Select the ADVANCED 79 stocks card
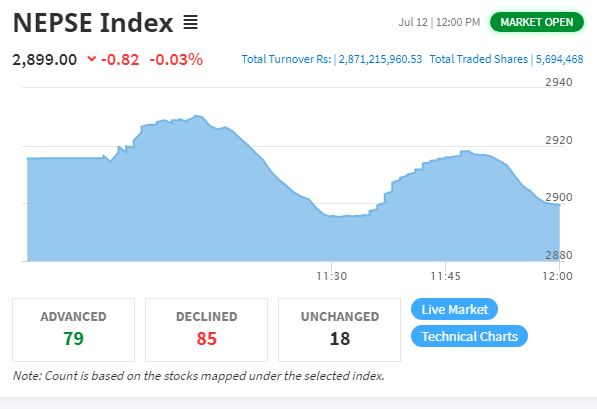The image size is (597, 409). click(73, 330)
